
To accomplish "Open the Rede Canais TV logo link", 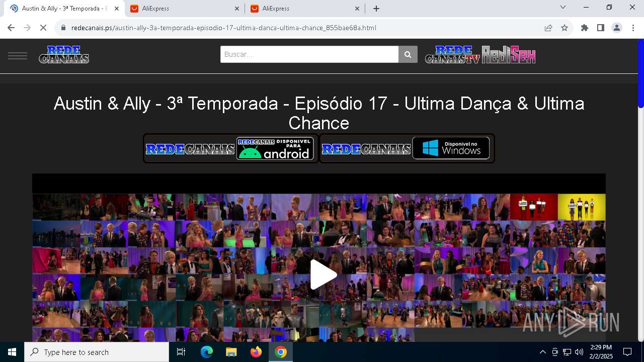I will (x=452, y=54).
